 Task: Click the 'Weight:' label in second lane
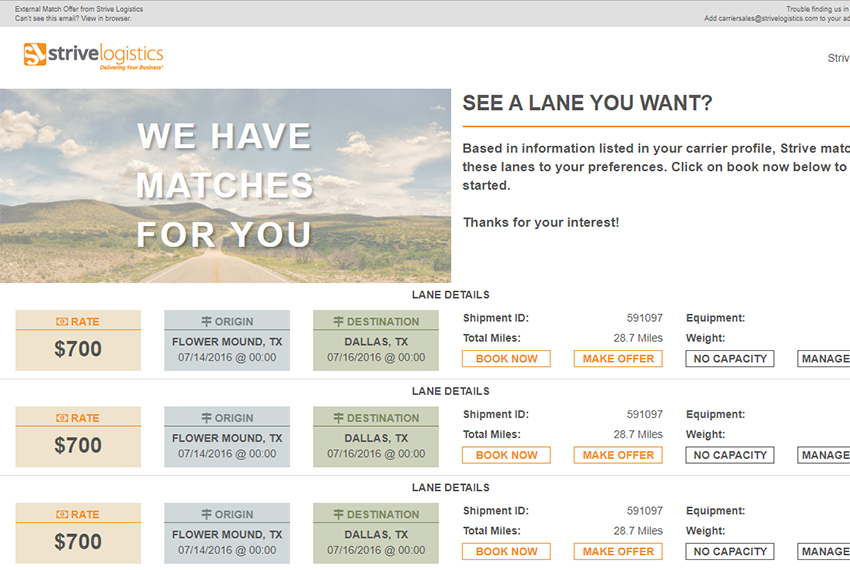[x=706, y=434]
